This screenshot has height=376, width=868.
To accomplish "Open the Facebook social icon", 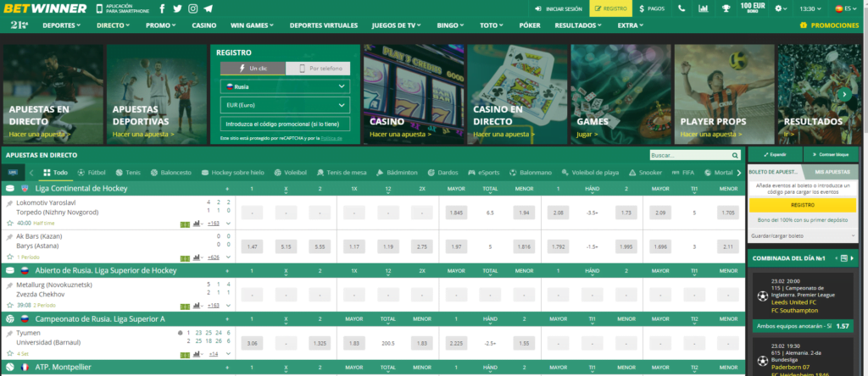I will (161, 8).
